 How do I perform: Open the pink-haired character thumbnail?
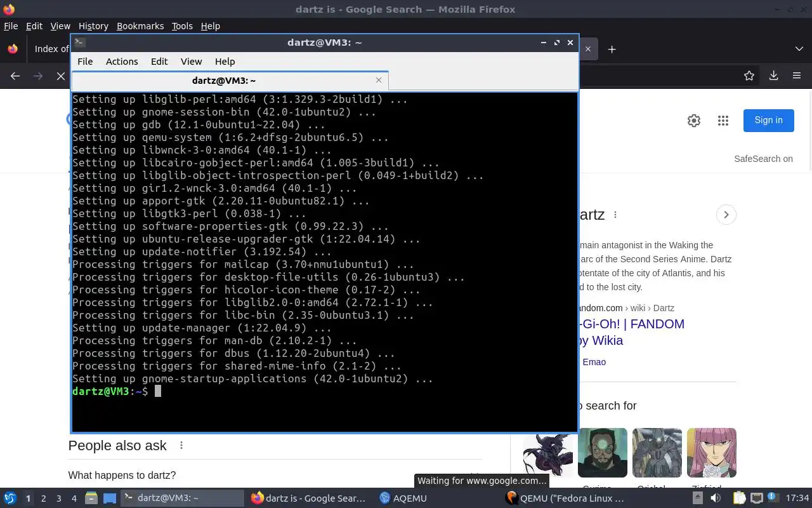pos(712,453)
